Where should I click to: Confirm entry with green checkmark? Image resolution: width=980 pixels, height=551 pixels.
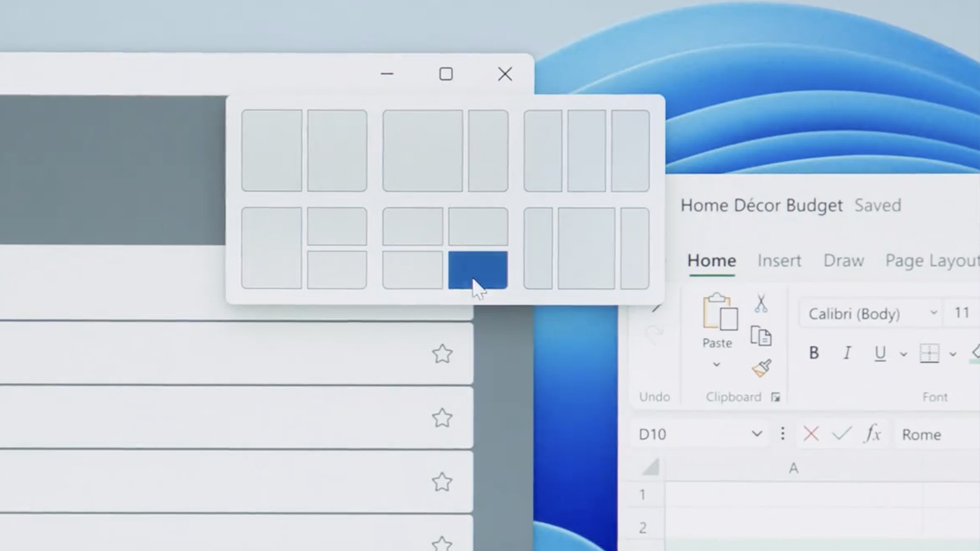pyautogui.click(x=841, y=434)
